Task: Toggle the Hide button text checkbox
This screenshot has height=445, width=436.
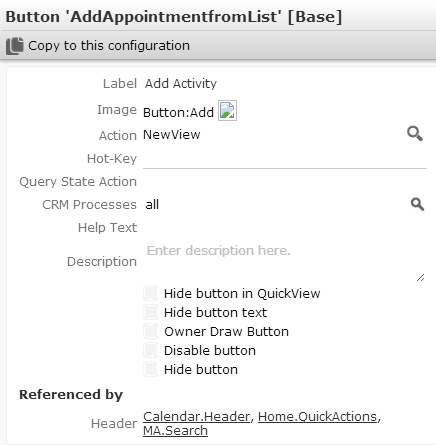Action: click(x=151, y=312)
